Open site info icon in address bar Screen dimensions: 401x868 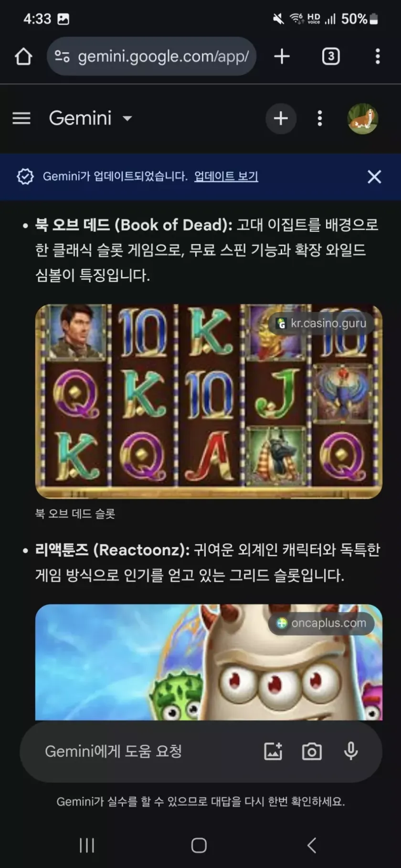pos(62,56)
